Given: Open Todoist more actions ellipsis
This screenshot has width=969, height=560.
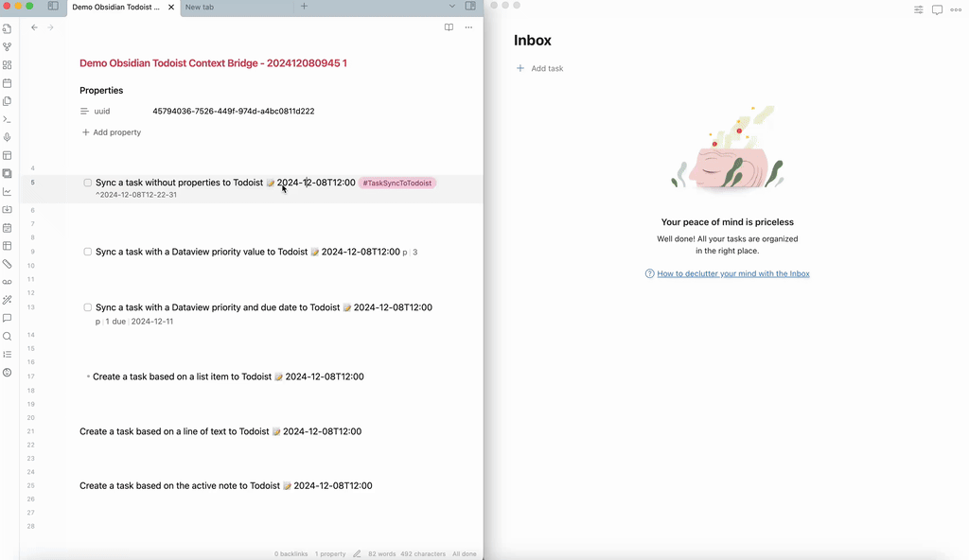Looking at the screenshot, I should [956, 9].
